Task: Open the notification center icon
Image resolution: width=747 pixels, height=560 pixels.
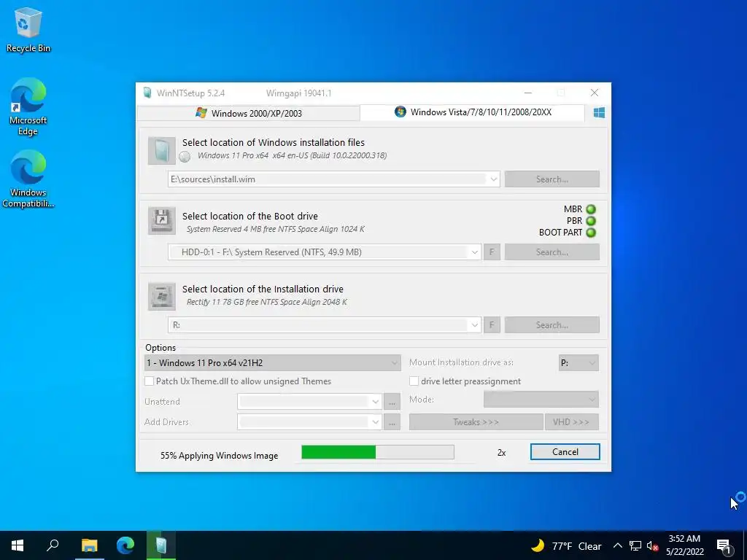Action: [x=724, y=545]
